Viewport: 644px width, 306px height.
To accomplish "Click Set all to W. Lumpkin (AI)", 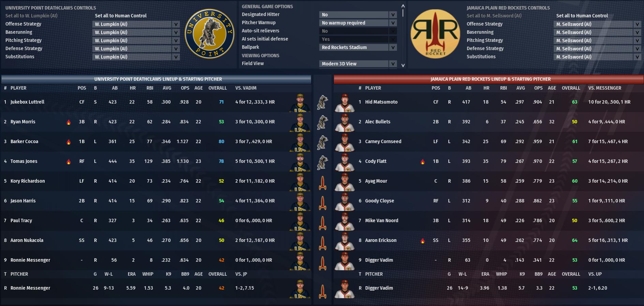I will 31,16.
